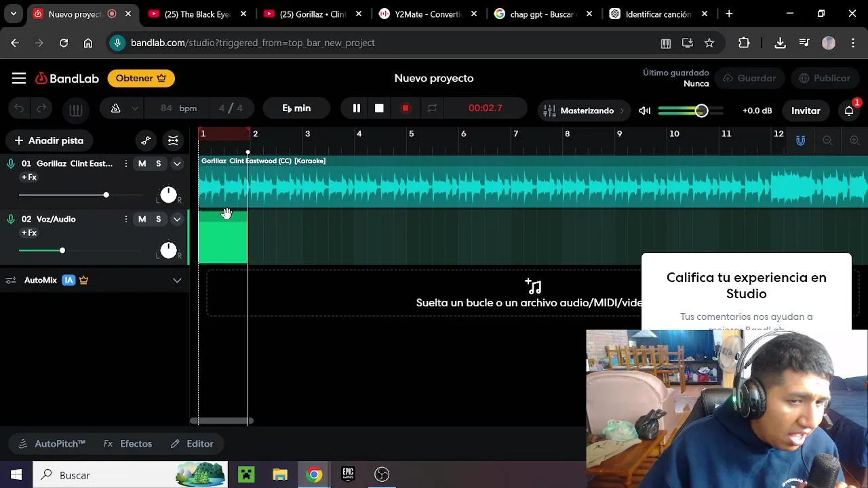Click Añadir pista to add track
The width and height of the screenshot is (868, 488).
pyautogui.click(x=49, y=141)
